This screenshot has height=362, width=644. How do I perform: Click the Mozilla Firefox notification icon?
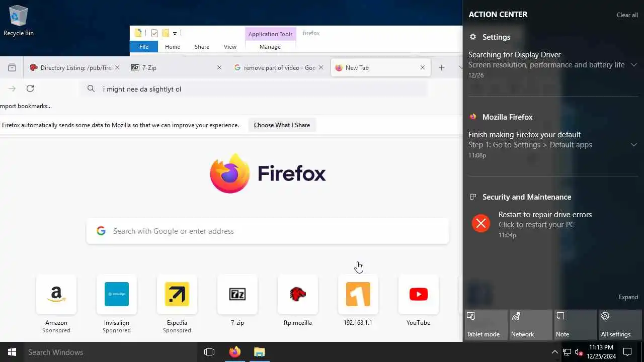[x=473, y=117]
